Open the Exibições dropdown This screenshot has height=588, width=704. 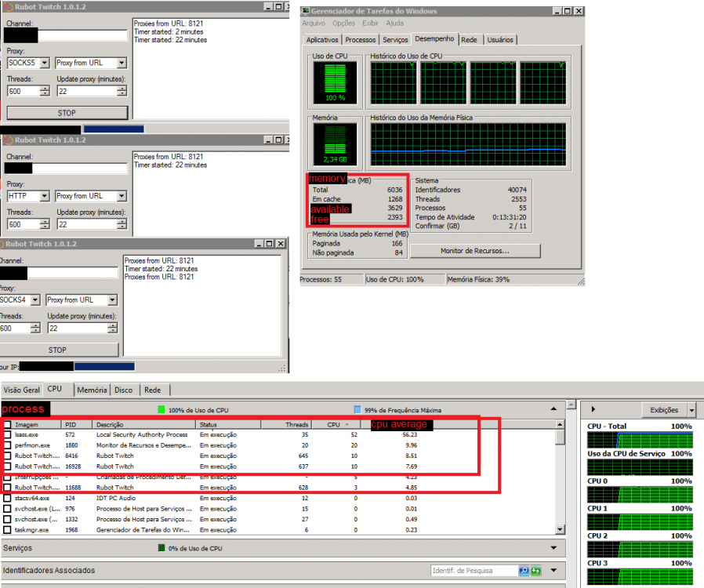691,410
